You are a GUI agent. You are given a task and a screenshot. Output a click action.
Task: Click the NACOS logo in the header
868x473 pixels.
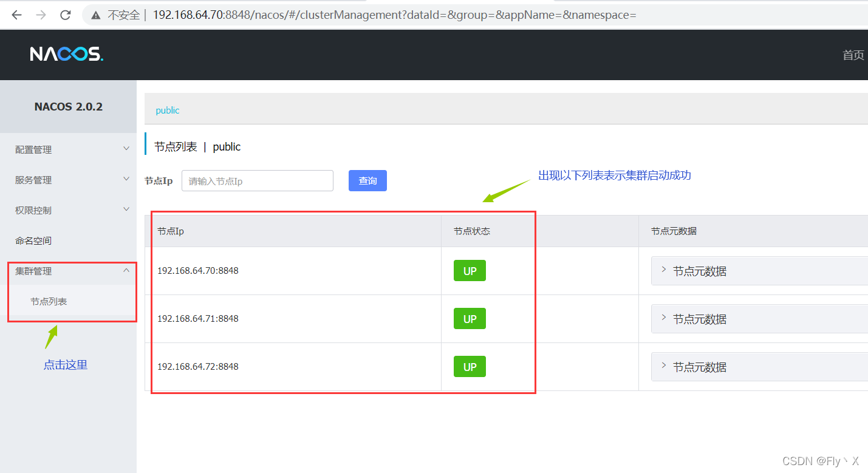pyautogui.click(x=67, y=54)
